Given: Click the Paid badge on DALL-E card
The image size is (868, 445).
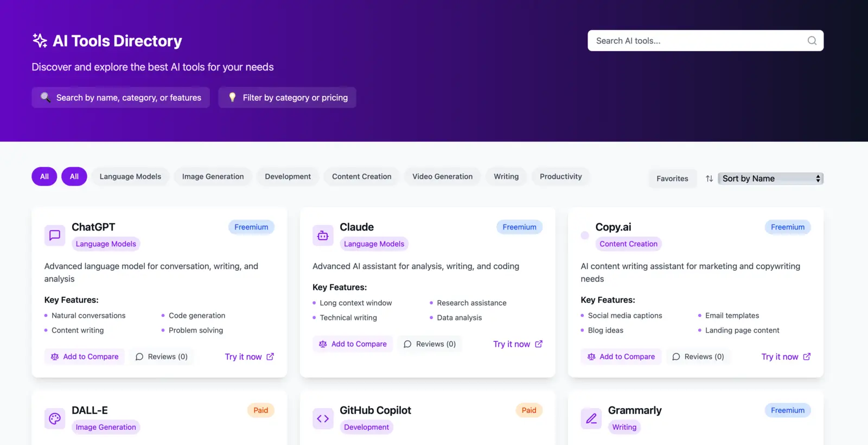Looking at the screenshot, I should [260, 410].
